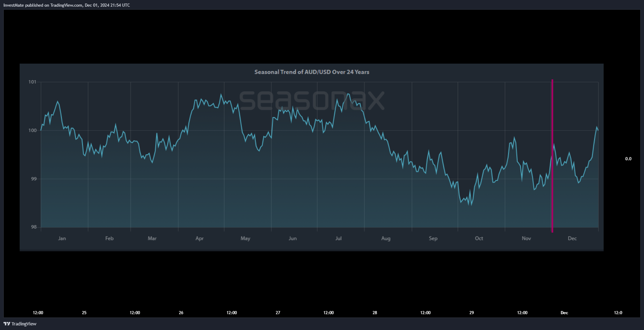The image size is (644, 330).
Task: Click the chart title 'Seasonal Trend of AUD/USD Over 24 Years'
Action: tap(312, 72)
